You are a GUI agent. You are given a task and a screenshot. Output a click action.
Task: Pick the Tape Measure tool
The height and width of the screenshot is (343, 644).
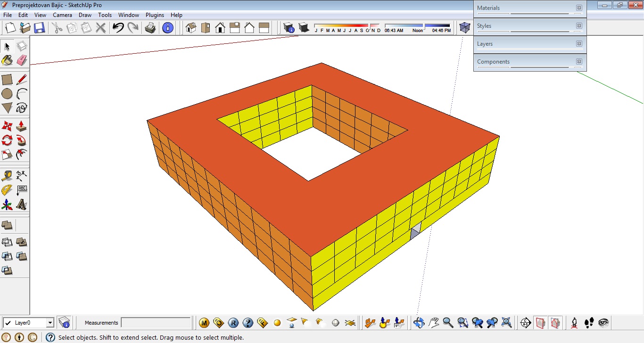tap(7, 176)
